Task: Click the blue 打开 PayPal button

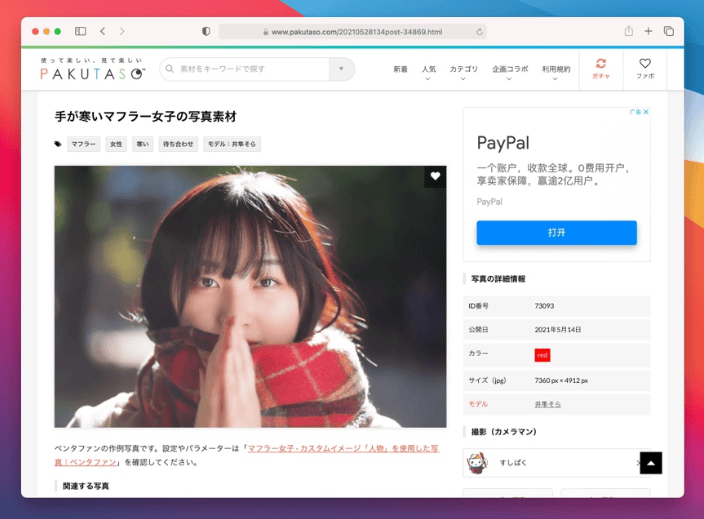Action: (x=556, y=232)
